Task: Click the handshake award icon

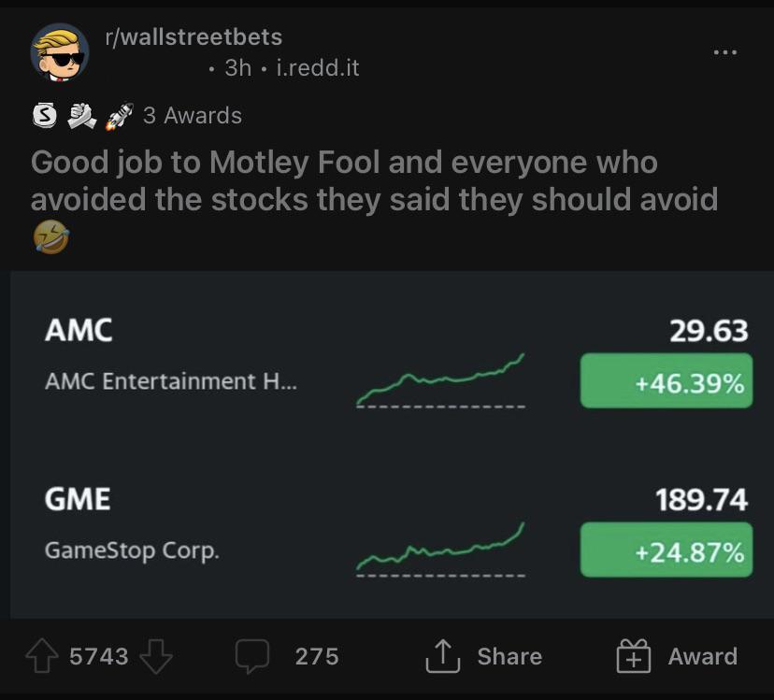Action: (x=80, y=115)
